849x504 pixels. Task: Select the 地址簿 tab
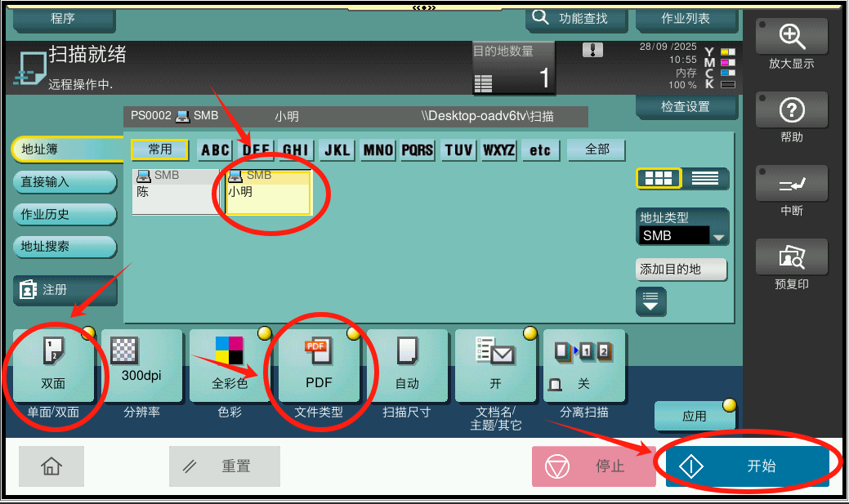66,149
